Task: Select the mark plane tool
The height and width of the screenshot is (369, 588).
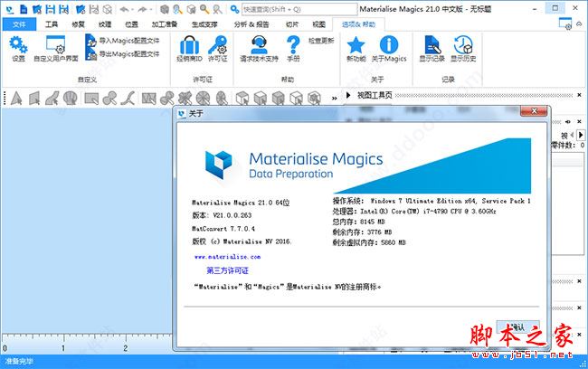Action: (34, 99)
